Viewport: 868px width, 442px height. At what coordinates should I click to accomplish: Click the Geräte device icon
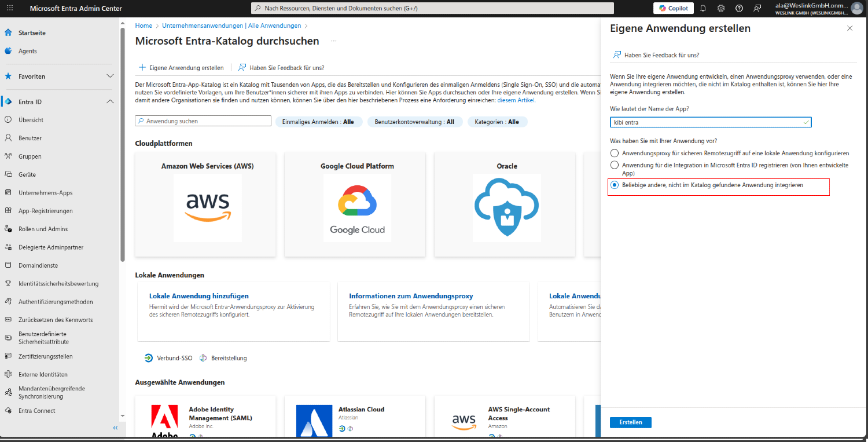[x=8, y=174]
